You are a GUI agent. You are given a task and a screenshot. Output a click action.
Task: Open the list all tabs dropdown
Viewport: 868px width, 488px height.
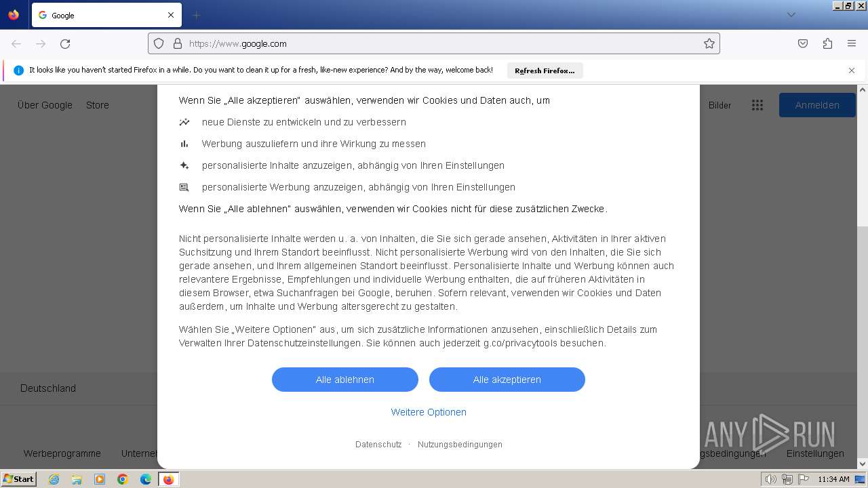(791, 15)
